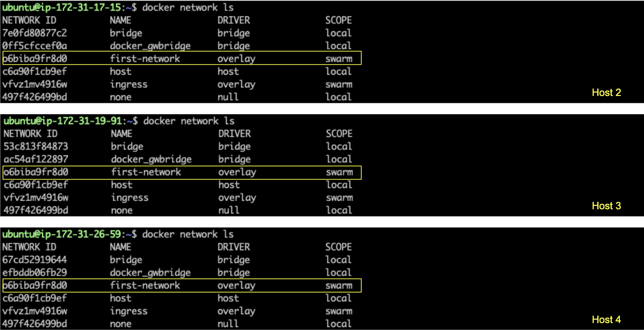Click 497f426499bd ID in ip-172-31-17-15 terminal
The width and height of the screenshot is (644, 330).
pos(35,97)
